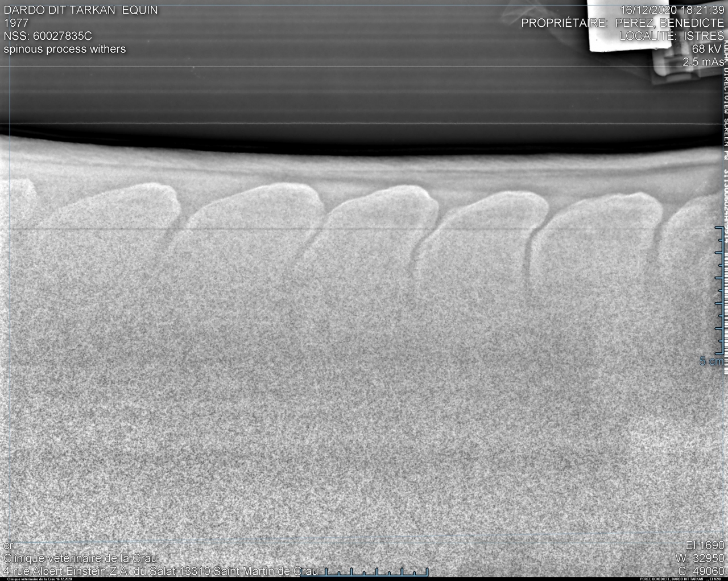
Task: Click the bright rectangular marker in top-right corner
Action: (609, 26)
